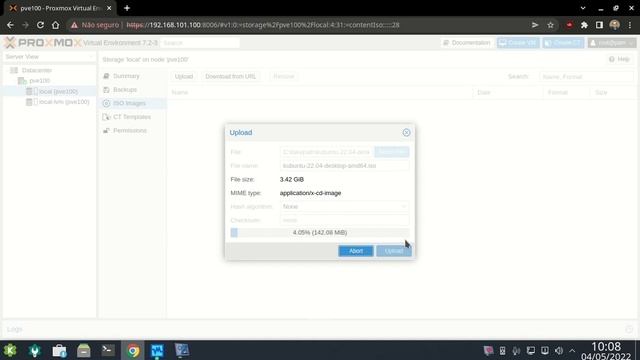
Task: Open the root@pam user menu
Action: tap(611, 43)
